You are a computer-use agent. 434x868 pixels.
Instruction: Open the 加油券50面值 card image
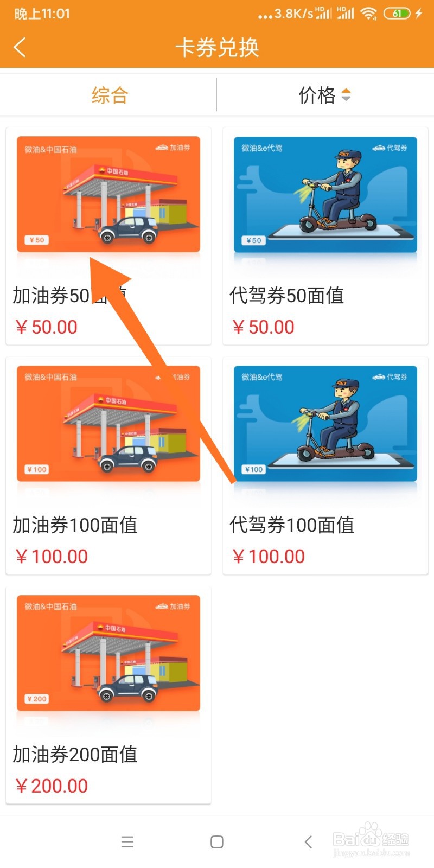point(108,194)
